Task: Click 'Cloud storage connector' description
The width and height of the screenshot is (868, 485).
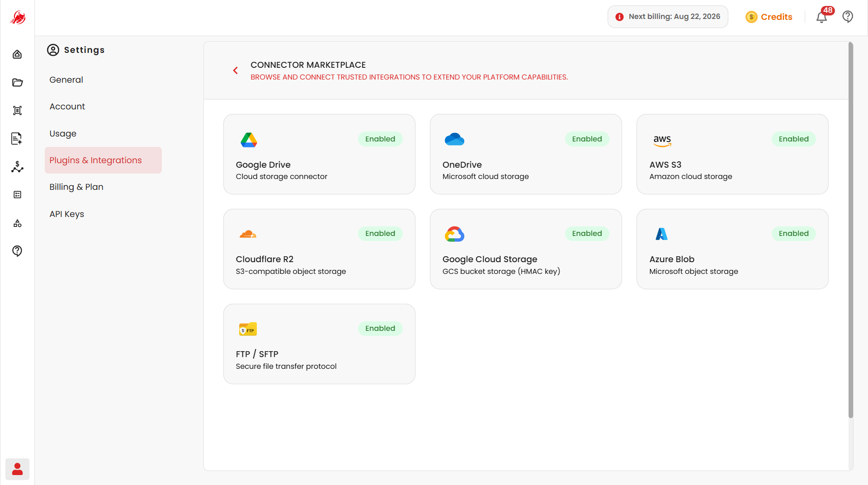Action: coord(282,177)
